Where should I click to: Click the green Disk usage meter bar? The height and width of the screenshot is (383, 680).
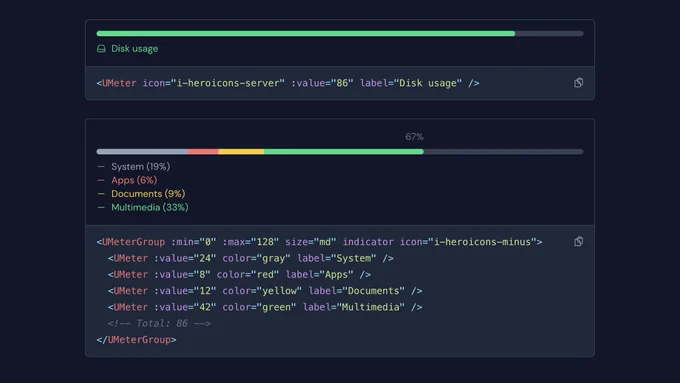pyautogui.click(x=306, y=33)
